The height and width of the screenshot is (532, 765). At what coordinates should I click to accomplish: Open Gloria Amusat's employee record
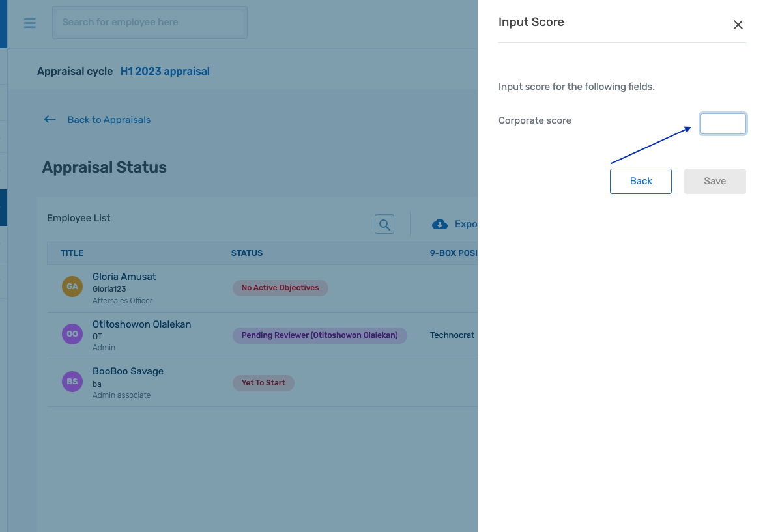tap(124, 277)
